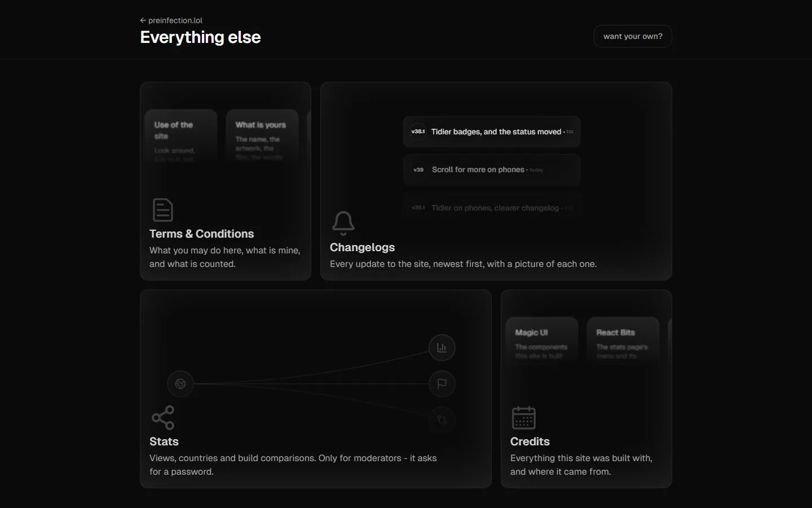812x508 pixels.
Task: Click the flag node icon
Action: point(442,384)
